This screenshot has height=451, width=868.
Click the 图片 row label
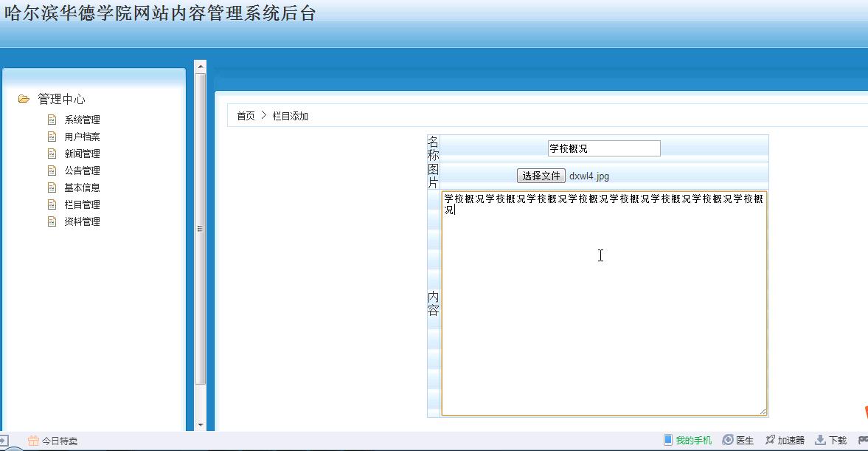(433, 176)
